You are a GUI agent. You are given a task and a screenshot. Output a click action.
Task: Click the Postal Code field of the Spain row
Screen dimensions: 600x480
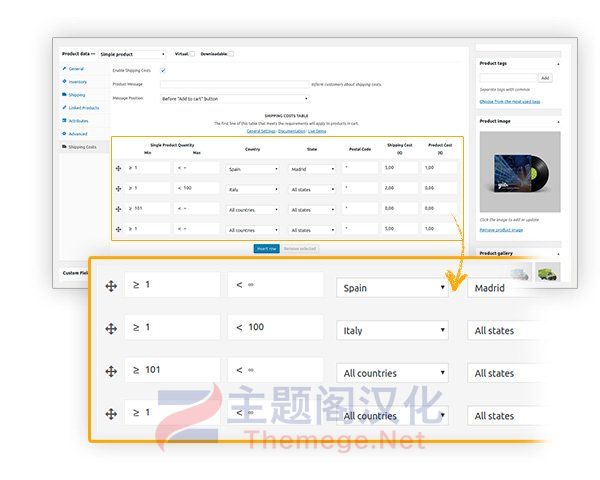coord(360,168)
